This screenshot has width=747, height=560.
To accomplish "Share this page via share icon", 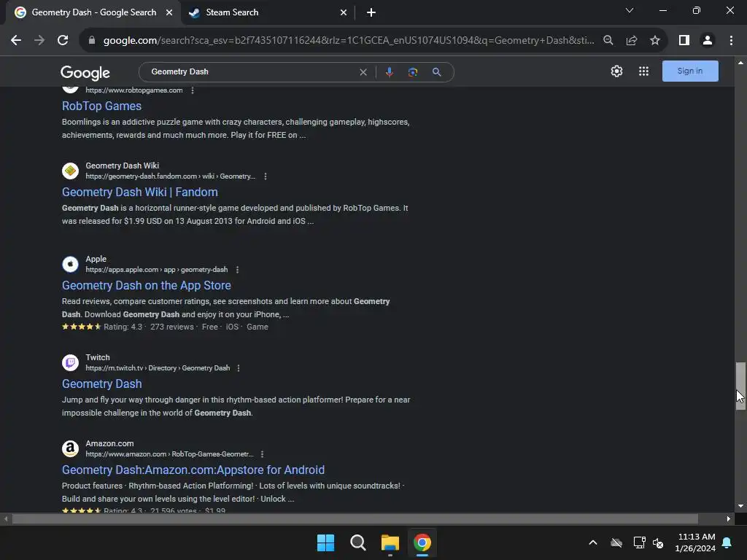I will pyautogui.click(x=632, y=41).
